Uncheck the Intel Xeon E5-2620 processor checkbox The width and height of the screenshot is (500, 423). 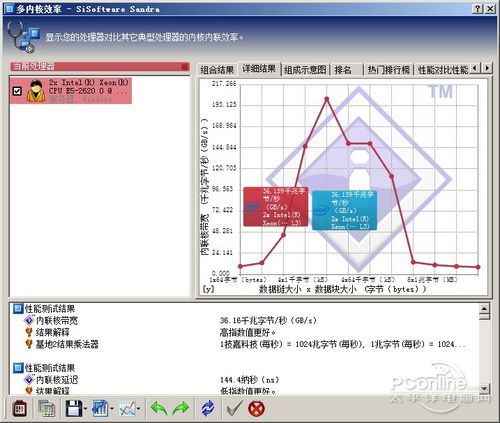[17, 91]
